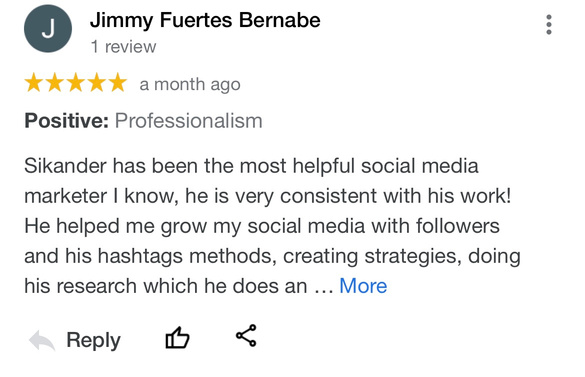Expand the full review via More

pos(363,286)
